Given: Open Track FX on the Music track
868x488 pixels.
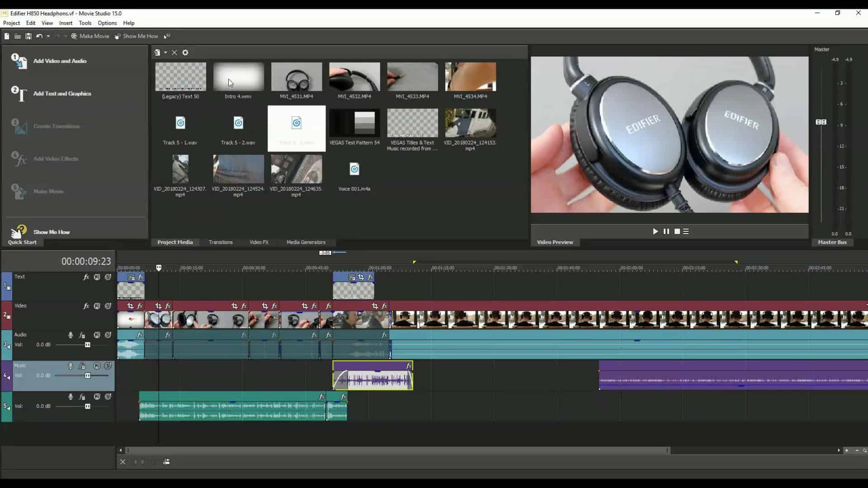Looking at the screenshot, I should pyautogui.click(x=82, y=366).
